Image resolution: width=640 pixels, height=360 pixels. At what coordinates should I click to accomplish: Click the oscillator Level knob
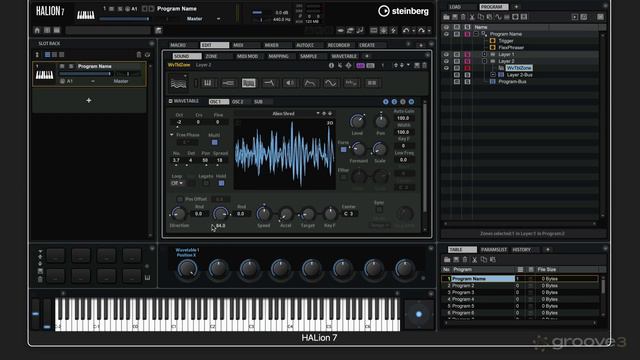[x=357, y=121]
